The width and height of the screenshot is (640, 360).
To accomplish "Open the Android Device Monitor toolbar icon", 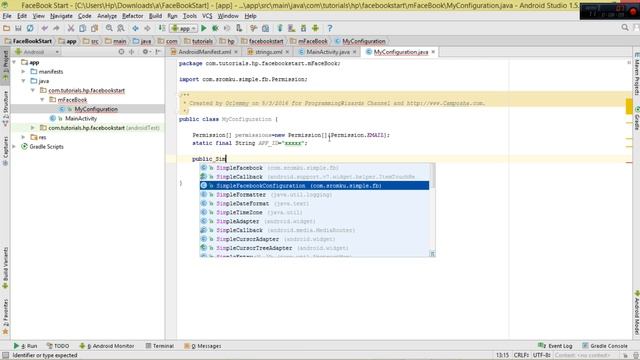I will click(x=316, y=28).
